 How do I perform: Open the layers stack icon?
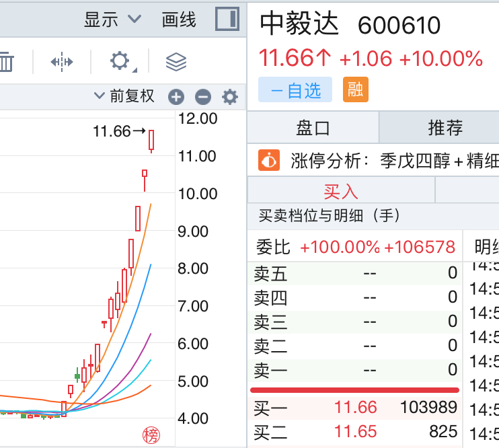tap(176, 62)
